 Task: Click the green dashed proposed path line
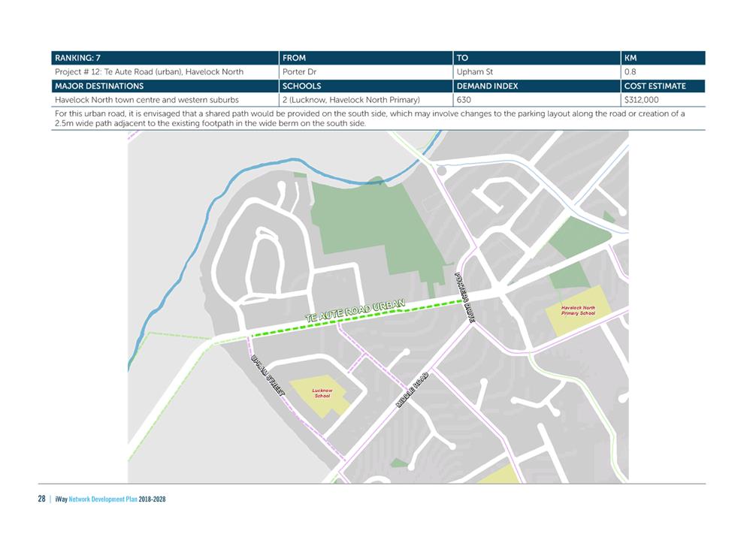(357, 318)
